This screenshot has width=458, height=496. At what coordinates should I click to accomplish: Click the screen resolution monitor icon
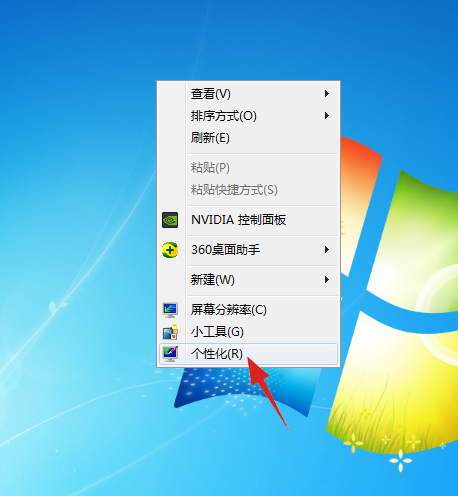(170, 310)
